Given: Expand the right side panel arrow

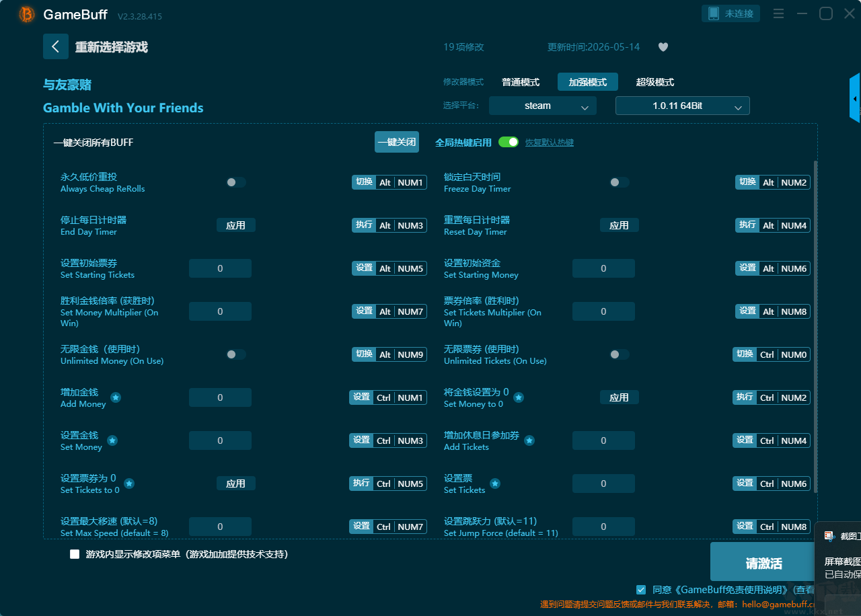Looking at the screenshot, I should [855, 98].
